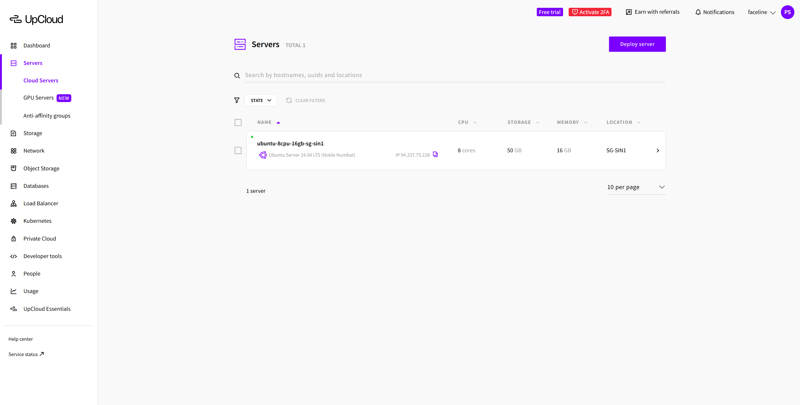
Task: Sort by LOCATION column
Action: pos(623,122)
